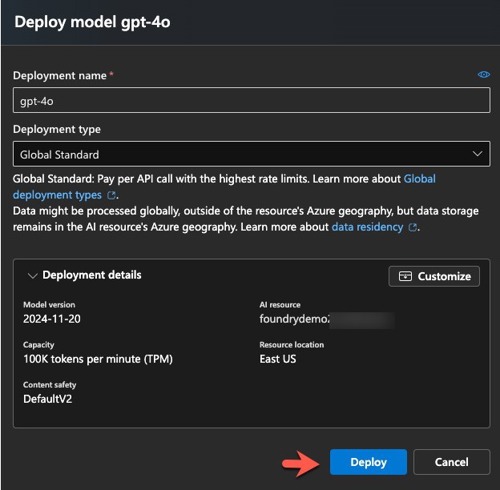Open the data residency link
The width and height of the screenshot is (500, 490).
pyautogui.click(x=367, y=227)
